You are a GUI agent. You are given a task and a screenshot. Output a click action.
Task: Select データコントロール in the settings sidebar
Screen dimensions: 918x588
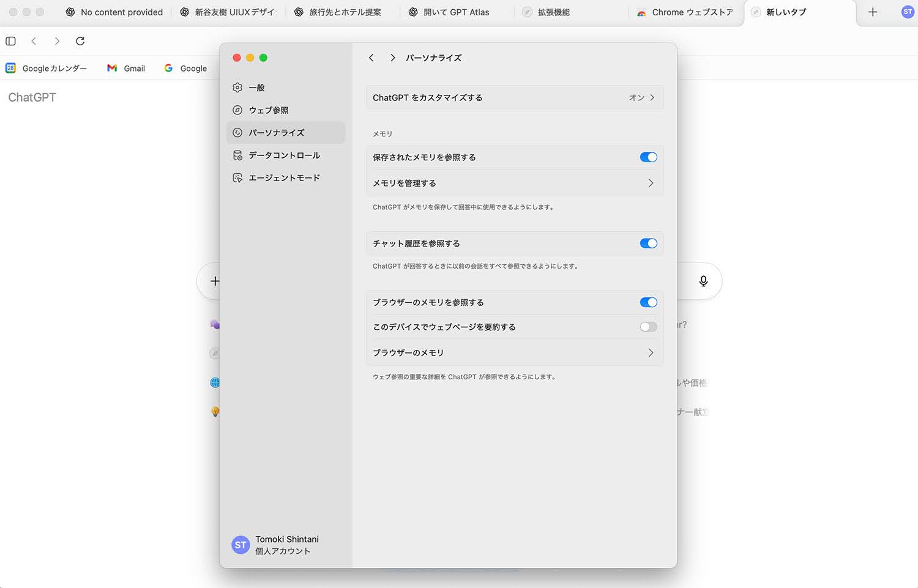[284, 155]
